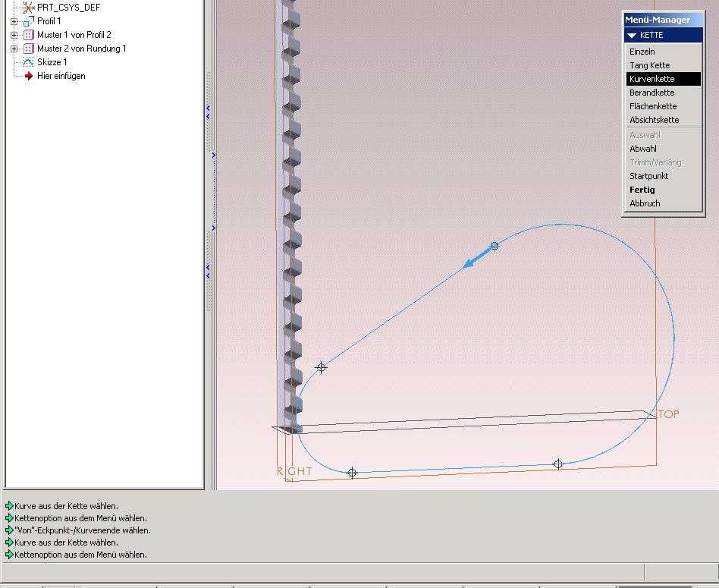Choose Tang Kette in Menü-Manager
This screenshot has height=588, width=719.
(649, 65)
